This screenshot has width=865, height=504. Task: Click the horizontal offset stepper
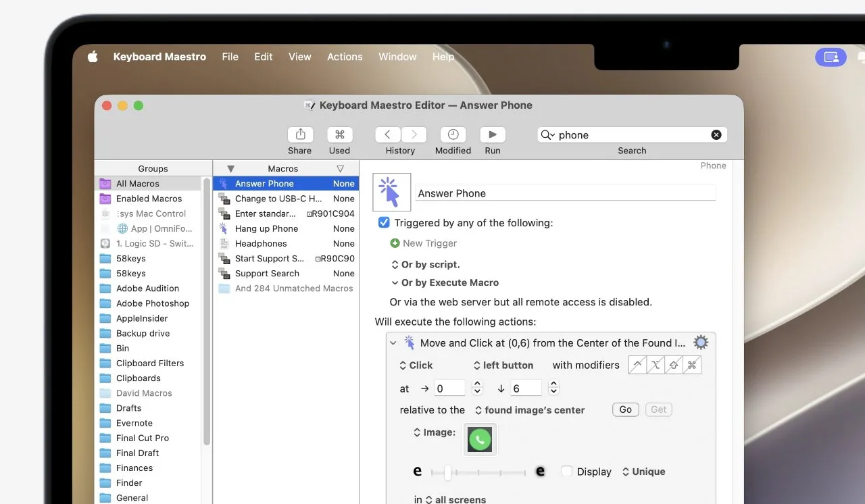coord(477,388)
